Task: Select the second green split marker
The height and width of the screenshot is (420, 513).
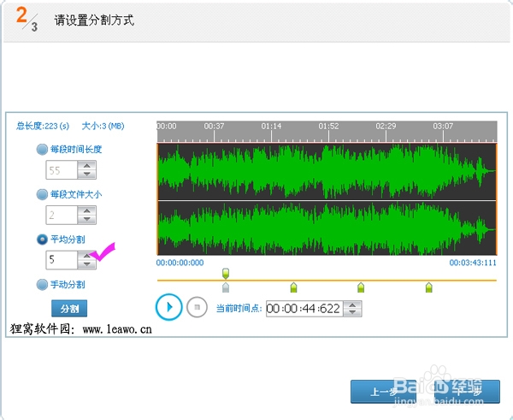Action: (x=293, y=287)
